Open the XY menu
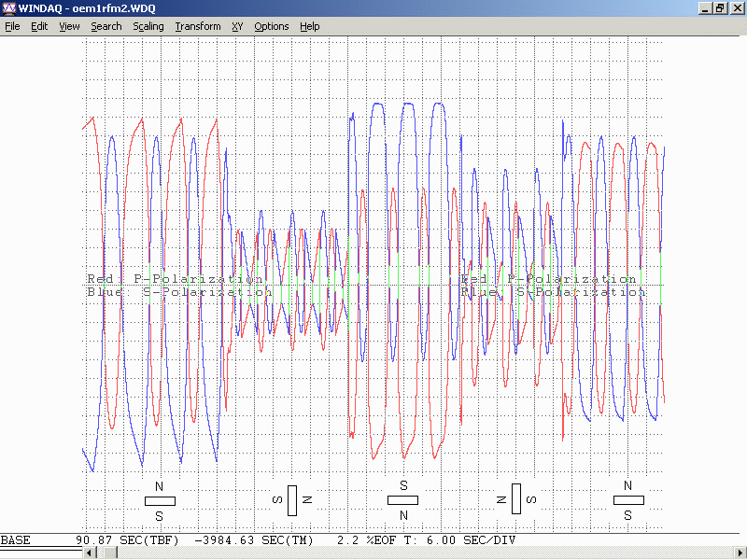The image size is (747, 560). 238,26
